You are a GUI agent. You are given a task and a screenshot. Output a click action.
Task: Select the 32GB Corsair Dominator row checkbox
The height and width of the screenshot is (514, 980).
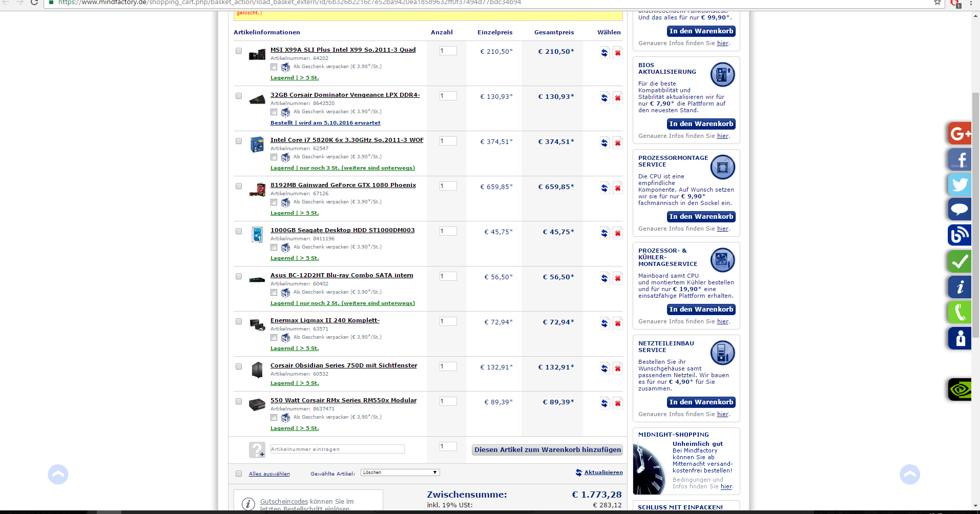point(239,96)
